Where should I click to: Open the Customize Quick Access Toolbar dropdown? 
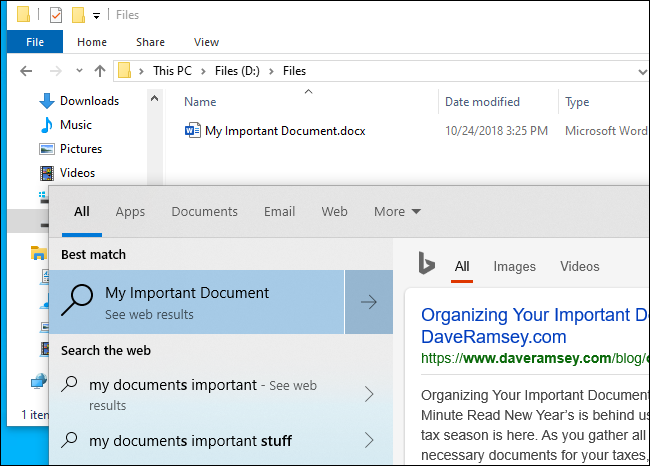tap(96, 16)
